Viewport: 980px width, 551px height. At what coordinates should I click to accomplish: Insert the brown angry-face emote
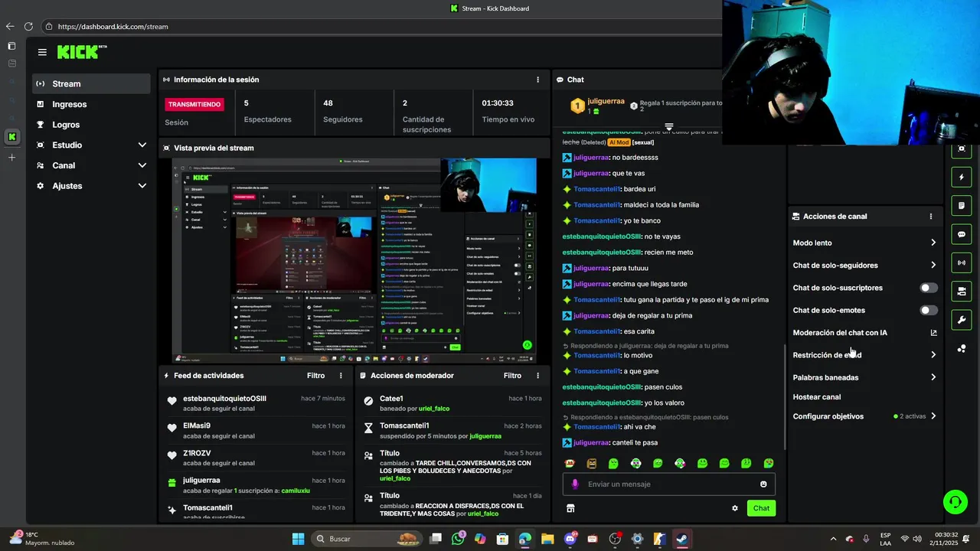pyautogui.click(x=592, y=464)
